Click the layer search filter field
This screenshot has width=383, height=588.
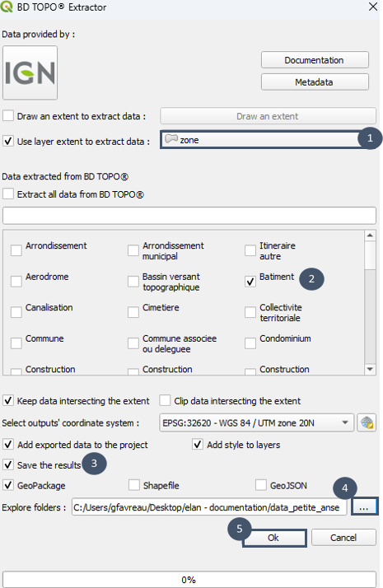point(189,216)
